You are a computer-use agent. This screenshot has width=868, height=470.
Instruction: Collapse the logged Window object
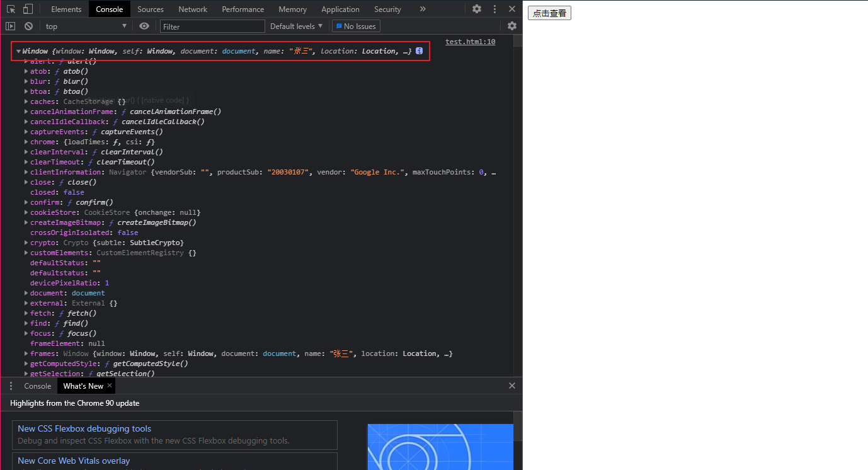pyautogui.click(x=19, y=51)
